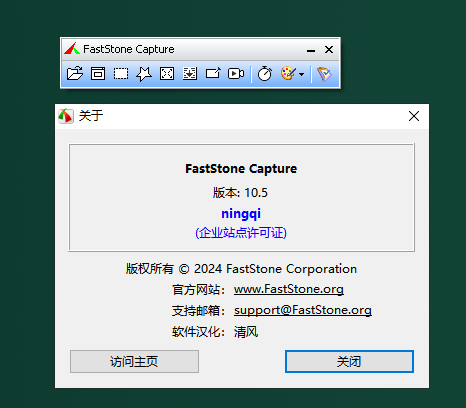This screenshot has width=466, height=408.
Task: Select Capture Scrolling Window tool
Action: 190,73
